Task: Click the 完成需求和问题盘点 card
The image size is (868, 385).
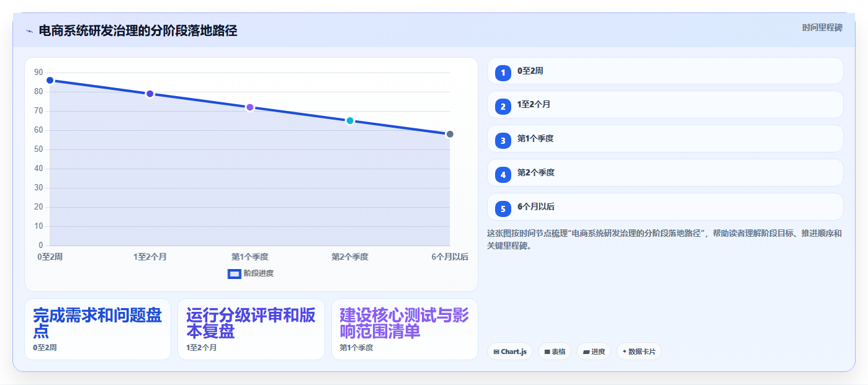Action: pos(97,329)
